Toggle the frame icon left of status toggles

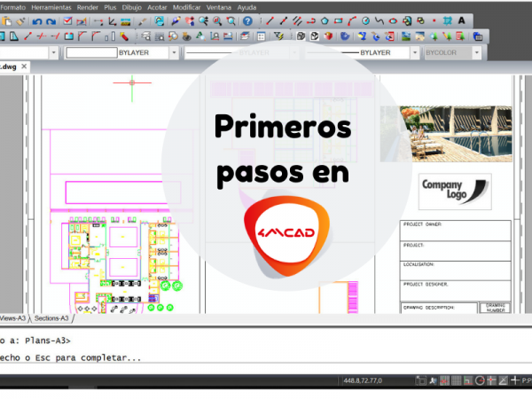coord(421,380)
